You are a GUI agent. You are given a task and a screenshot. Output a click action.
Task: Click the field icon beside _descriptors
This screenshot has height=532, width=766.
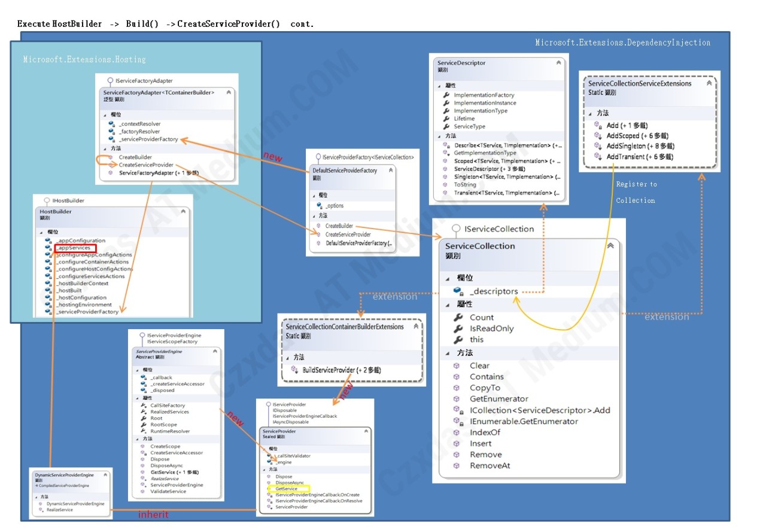click(458, 291)
